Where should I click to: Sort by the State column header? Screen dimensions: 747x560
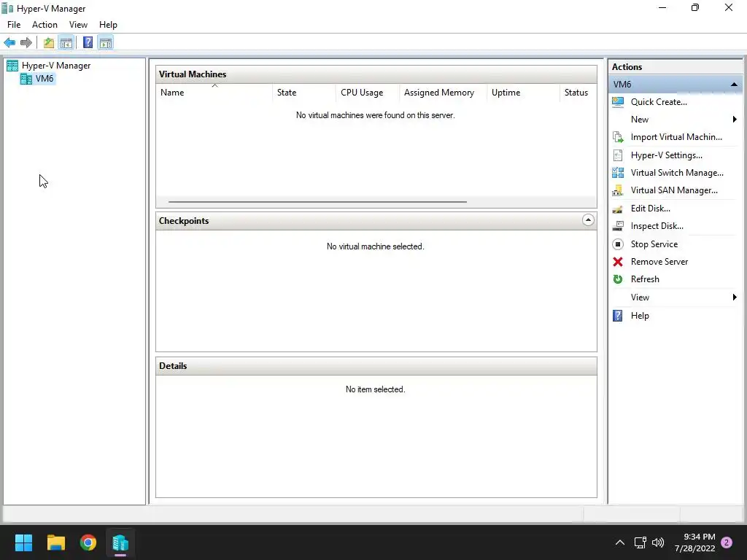click(304, 93)
